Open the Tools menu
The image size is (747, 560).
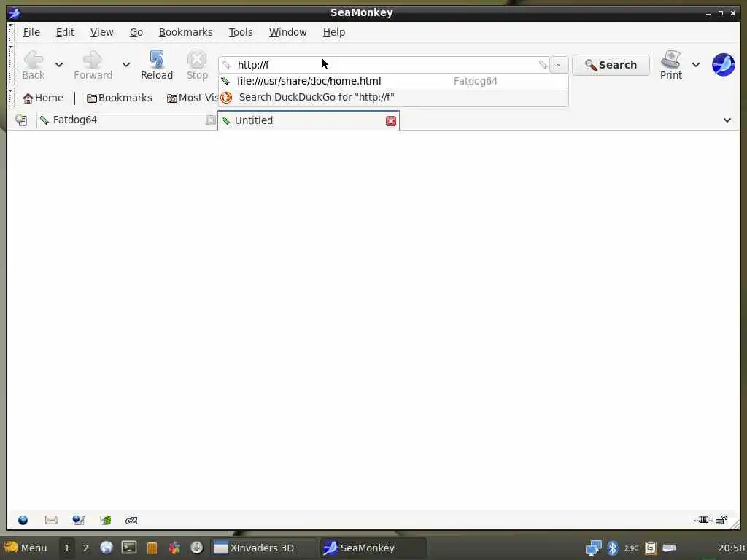(x=241, y=32)
